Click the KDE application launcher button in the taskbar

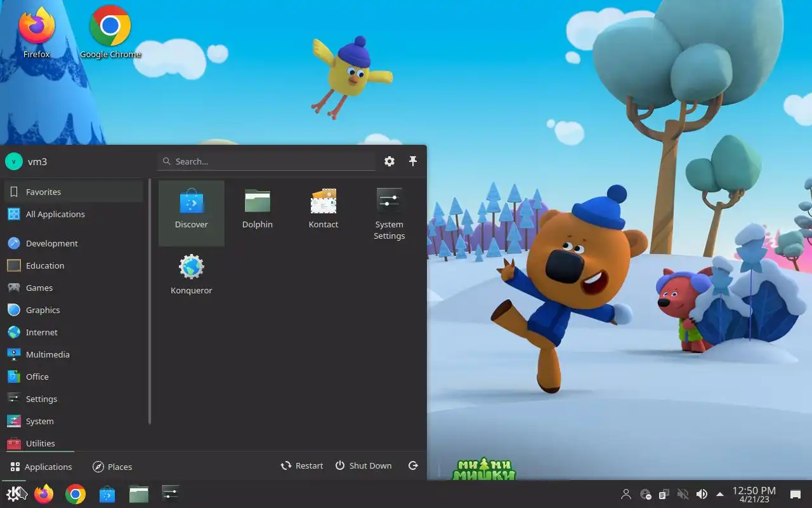point(14,494)
